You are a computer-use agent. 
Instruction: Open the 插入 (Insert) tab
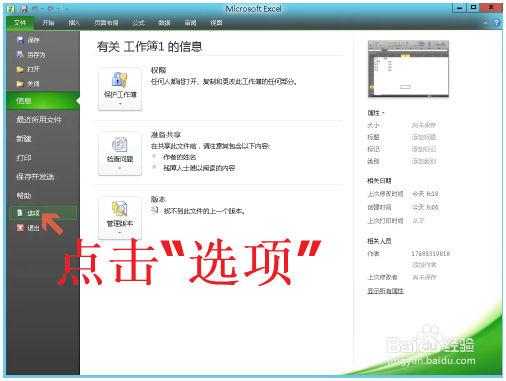point(74,23)
